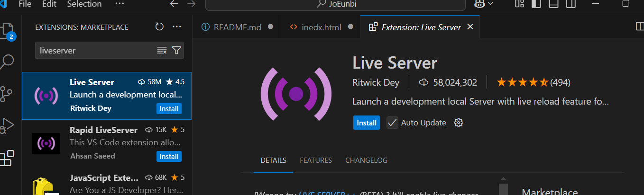
Task: Open the Search view in activity bar
Action: pyautogui.click(x=8, y=62)
